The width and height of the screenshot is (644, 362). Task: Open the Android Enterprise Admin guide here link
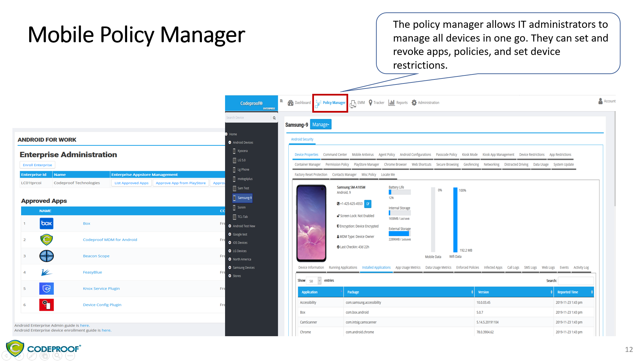(x=85, y=325)
